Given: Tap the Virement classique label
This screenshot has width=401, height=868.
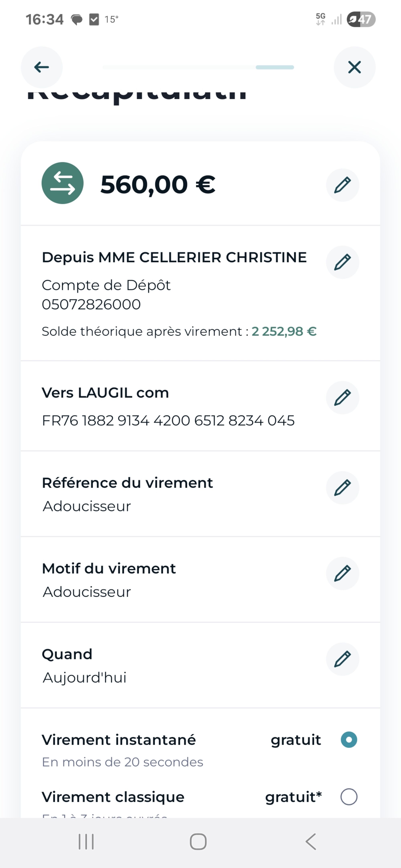Looking at the screenshot, I should point(113,797).
